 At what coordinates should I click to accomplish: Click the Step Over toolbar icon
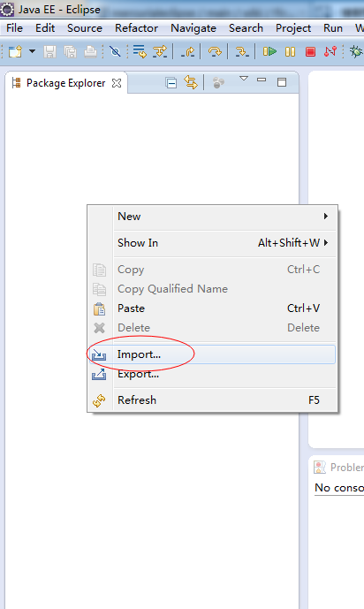pos(215,51)
